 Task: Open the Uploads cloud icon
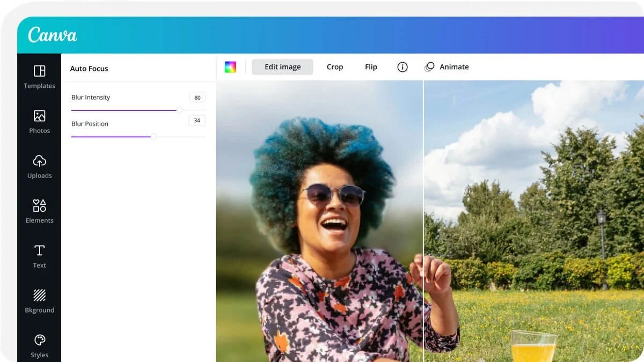pos(39,160)
